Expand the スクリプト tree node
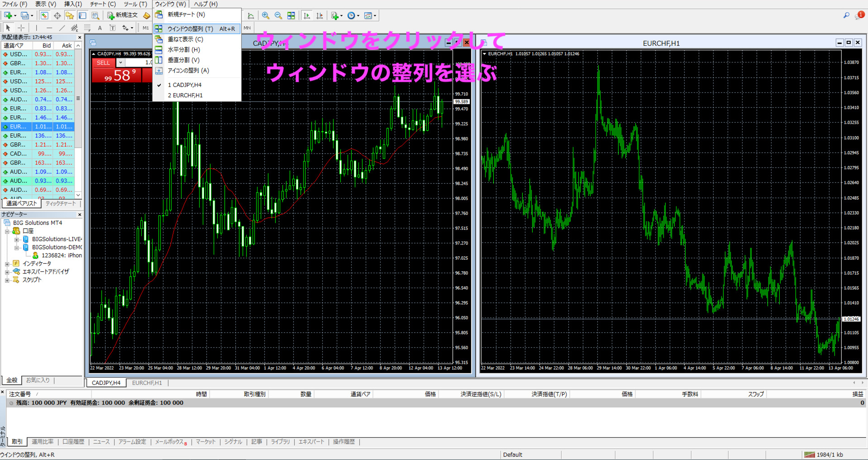This screenshot has height=460, width=868. [x=7, y=280]
